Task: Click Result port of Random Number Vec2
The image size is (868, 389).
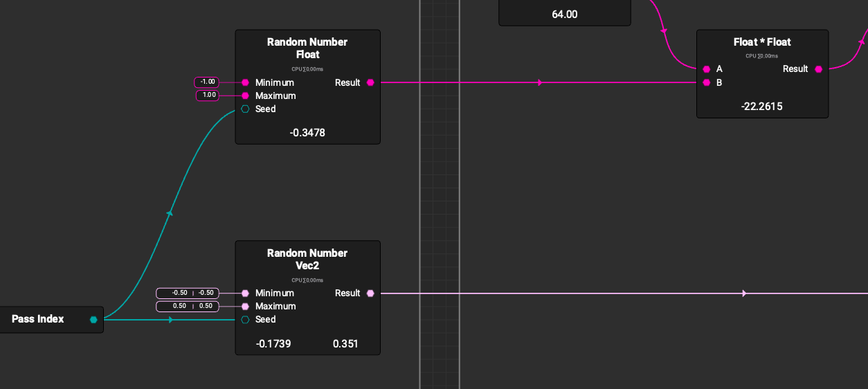Action: (370, 293)
